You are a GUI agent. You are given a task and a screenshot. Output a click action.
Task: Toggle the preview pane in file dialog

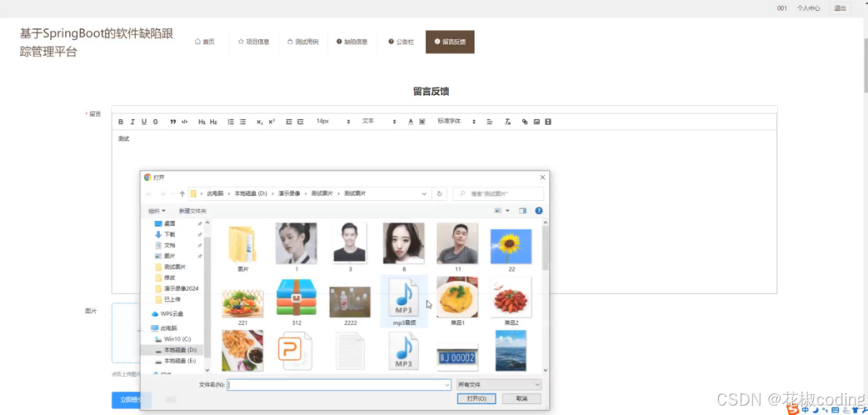coord(523,211)
